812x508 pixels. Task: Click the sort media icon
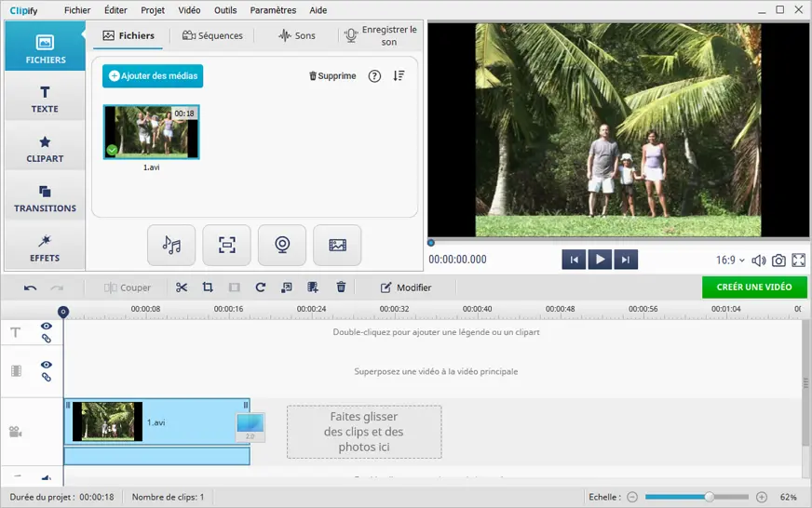[399, 76]
